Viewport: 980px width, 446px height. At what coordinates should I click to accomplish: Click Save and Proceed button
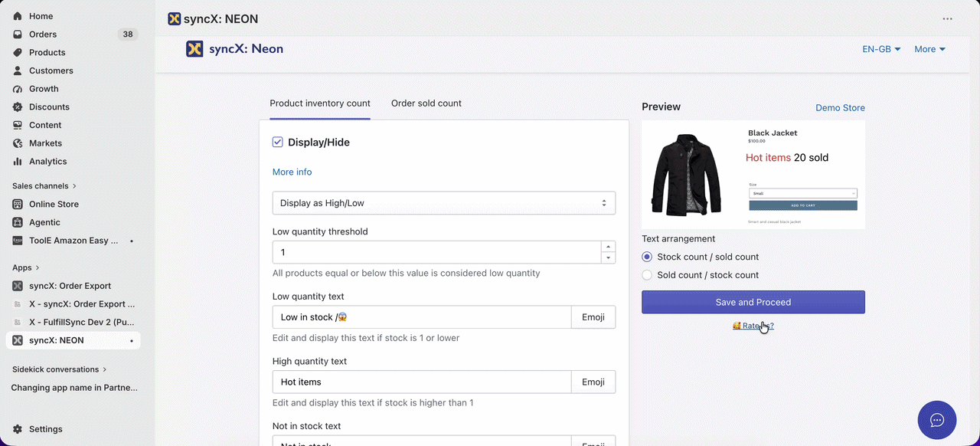point(753,302)
